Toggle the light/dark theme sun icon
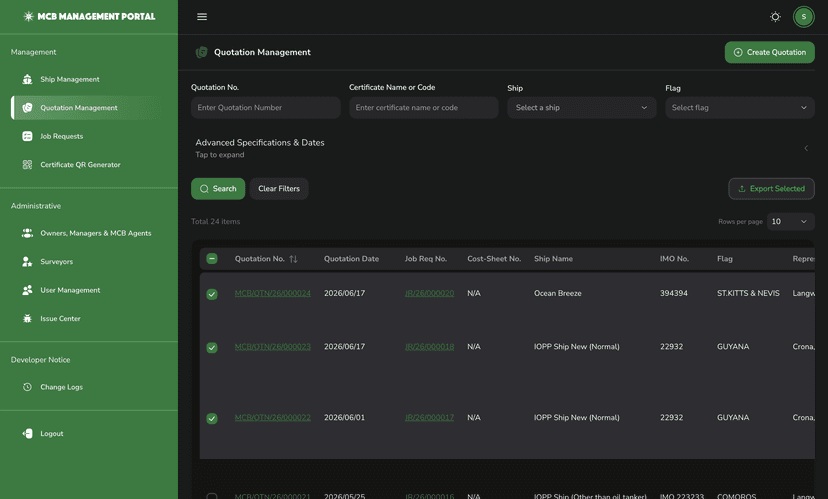 click(775, 17)
